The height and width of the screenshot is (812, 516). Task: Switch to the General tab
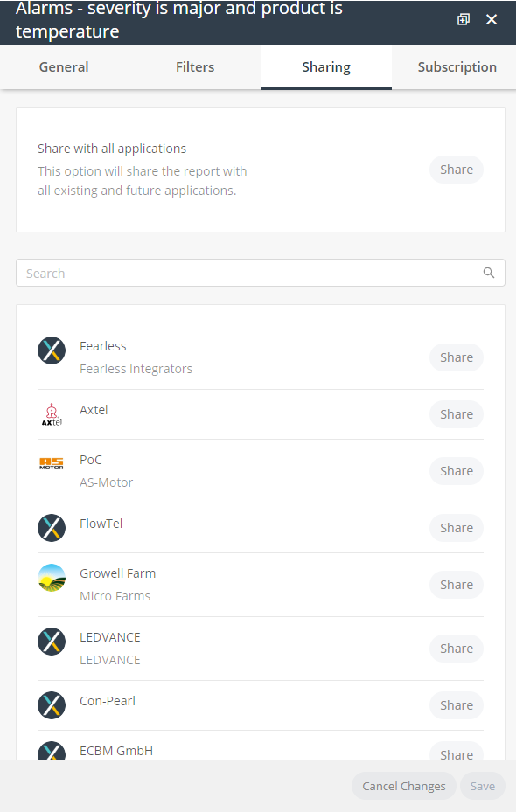[x=63, y=66]
